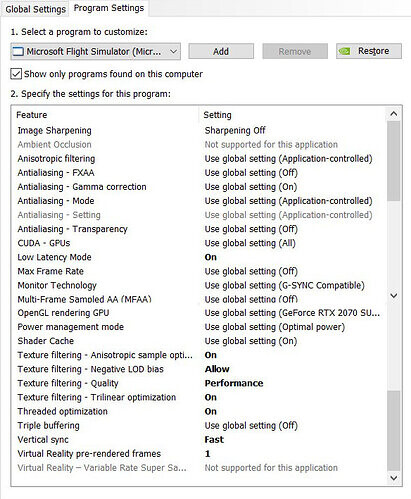Select the Anisotropic filtering feature
The width and height of the screenshot is (411, 499).
[x=56, y=159]
